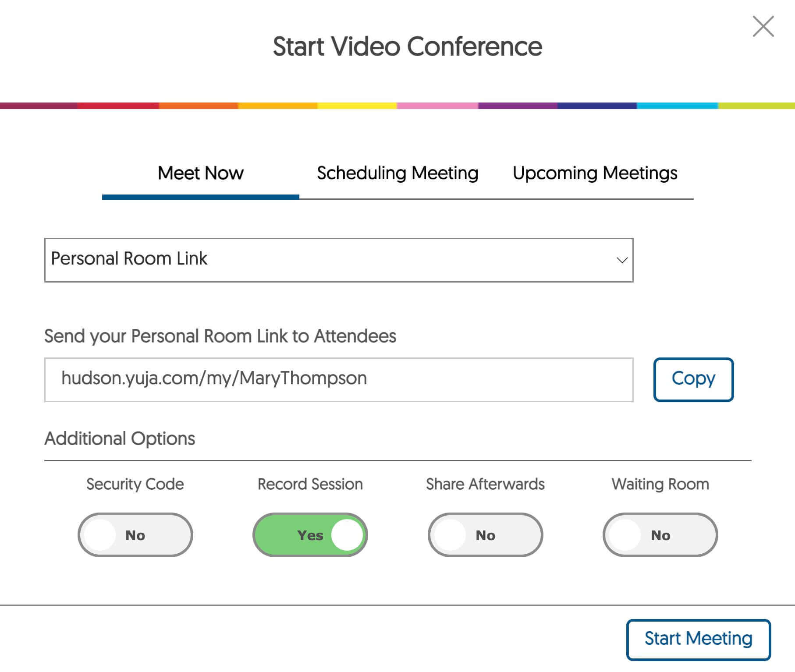Click the pink segment of rainbow bar
Image resolution: width=795 pixels, height=672 pixels.
437,106
